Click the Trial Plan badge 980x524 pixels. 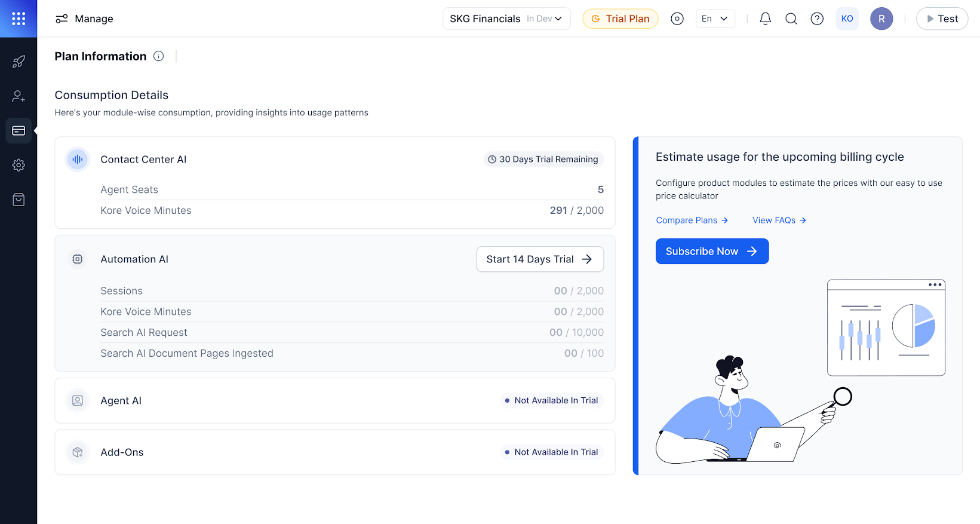[x=620, y=19]
